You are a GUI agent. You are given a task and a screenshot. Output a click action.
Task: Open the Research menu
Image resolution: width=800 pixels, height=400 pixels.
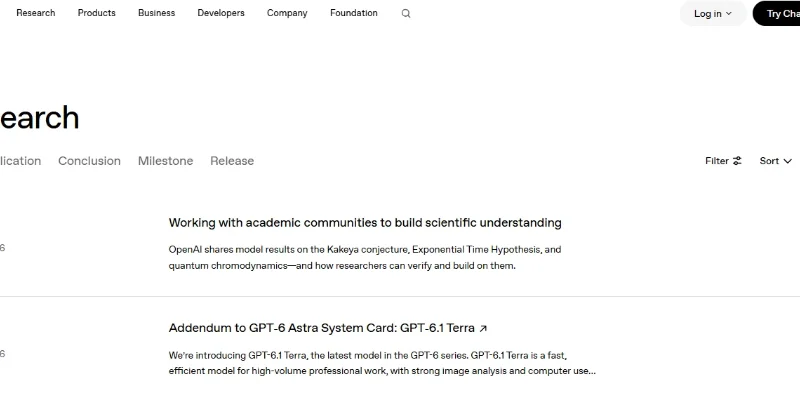36,13
